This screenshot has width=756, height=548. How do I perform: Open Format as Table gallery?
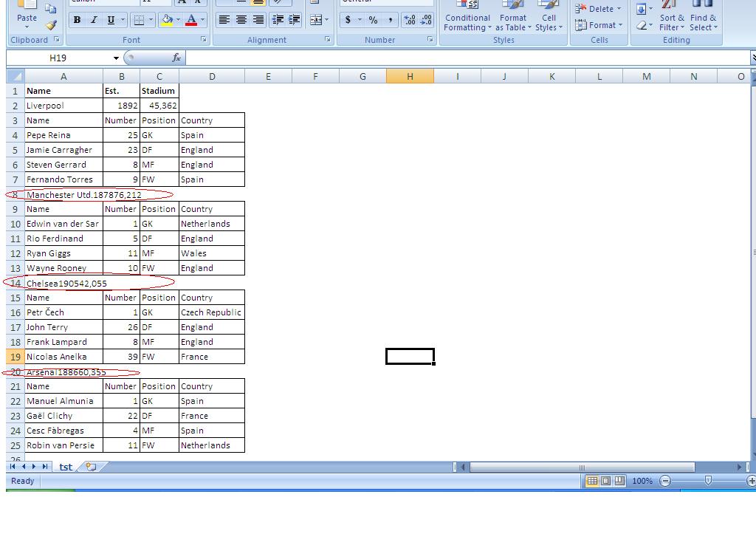(513, 16)
